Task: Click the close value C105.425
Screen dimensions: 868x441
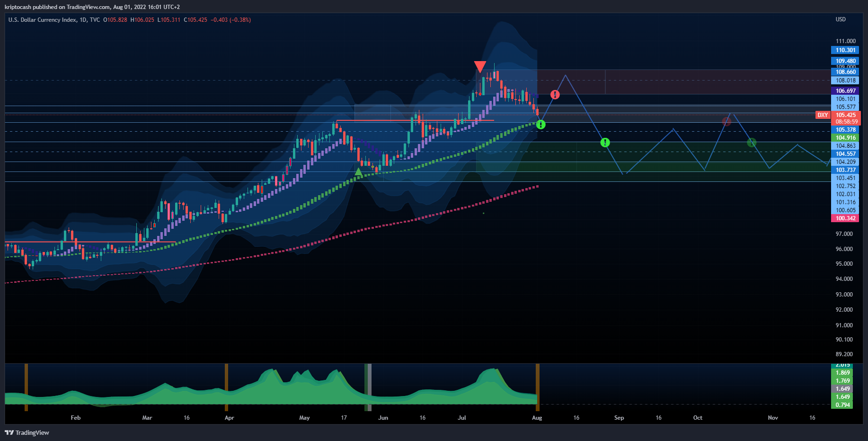Action: pos(195,20)
